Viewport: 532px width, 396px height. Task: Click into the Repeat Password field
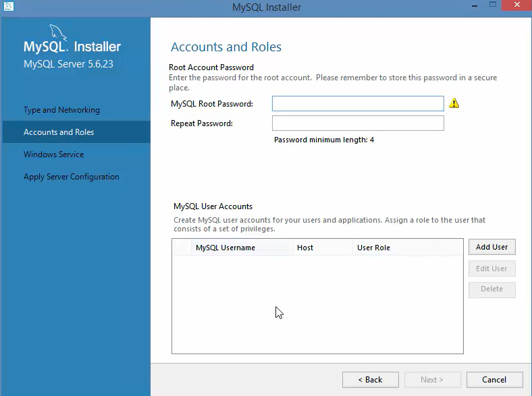coord(358,123)
